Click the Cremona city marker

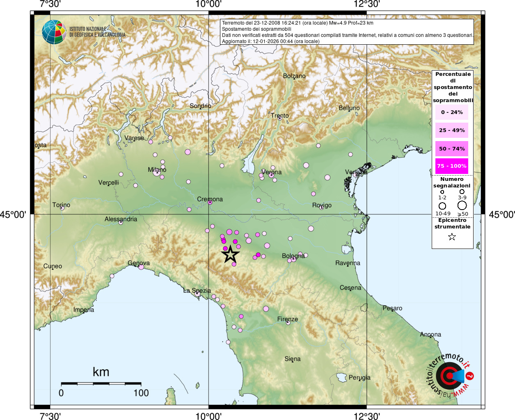tap(210, 202)
